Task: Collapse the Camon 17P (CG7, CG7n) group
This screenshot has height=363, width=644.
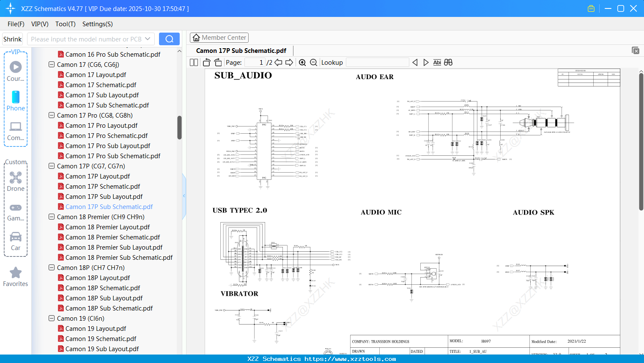Action: 51,166
